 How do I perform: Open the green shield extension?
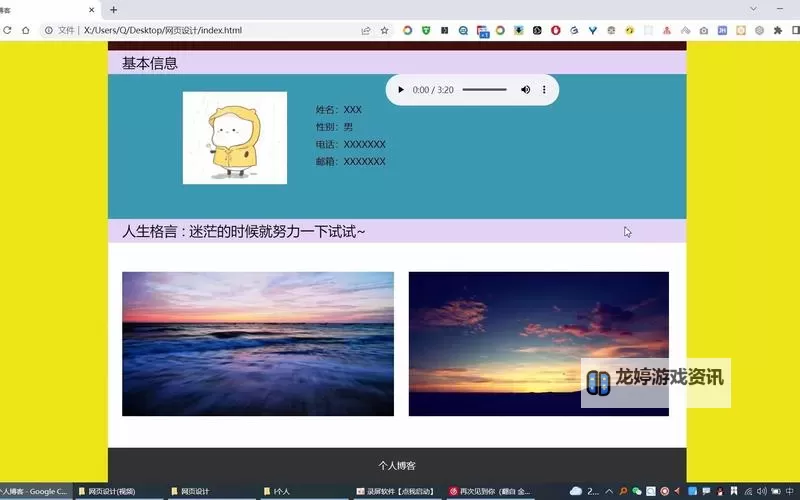(x=426, y=31)
